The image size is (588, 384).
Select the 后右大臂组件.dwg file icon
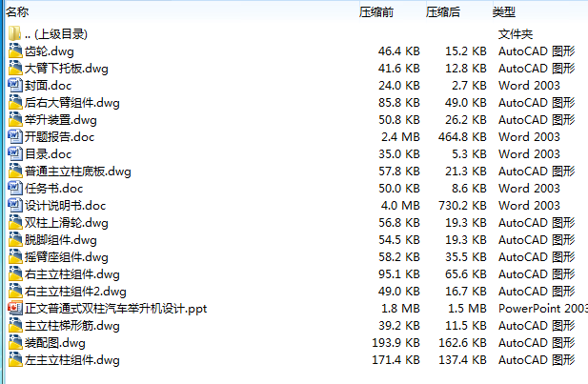(15, 102)
